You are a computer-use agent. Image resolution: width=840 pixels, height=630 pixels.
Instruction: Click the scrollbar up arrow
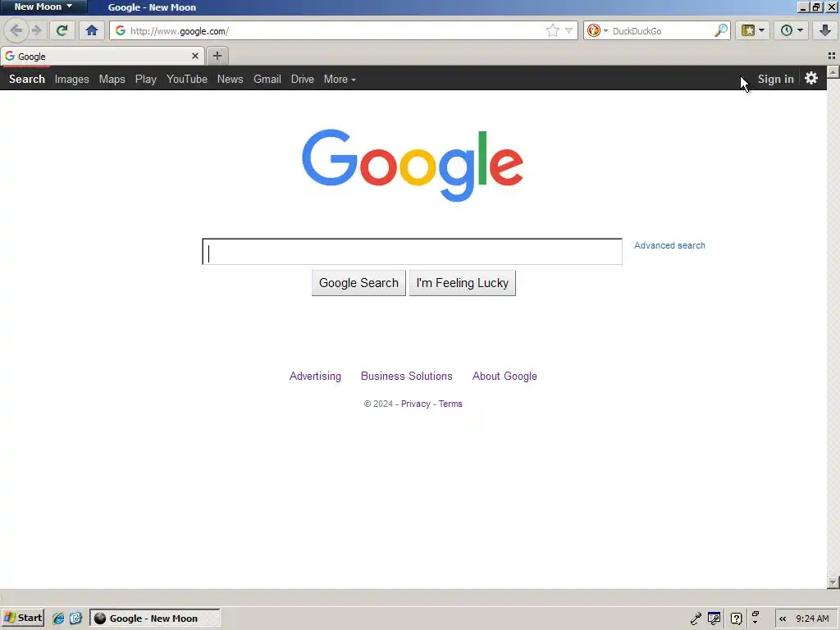tap(833, 72)
